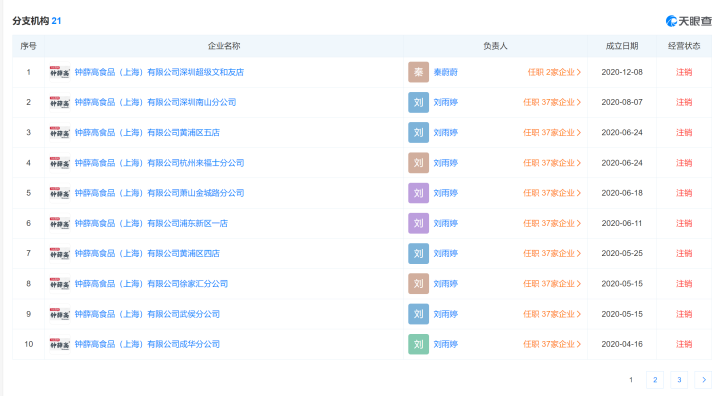
Task: Open the 成华分公司 branch link
Action: 147,344
